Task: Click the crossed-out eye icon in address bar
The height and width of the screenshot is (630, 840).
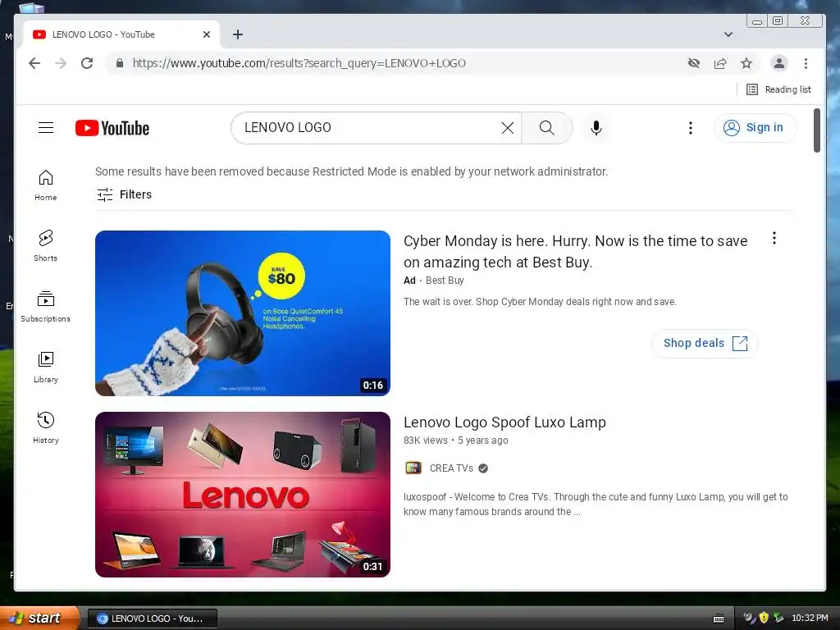Action: click(x=694, y=63)
